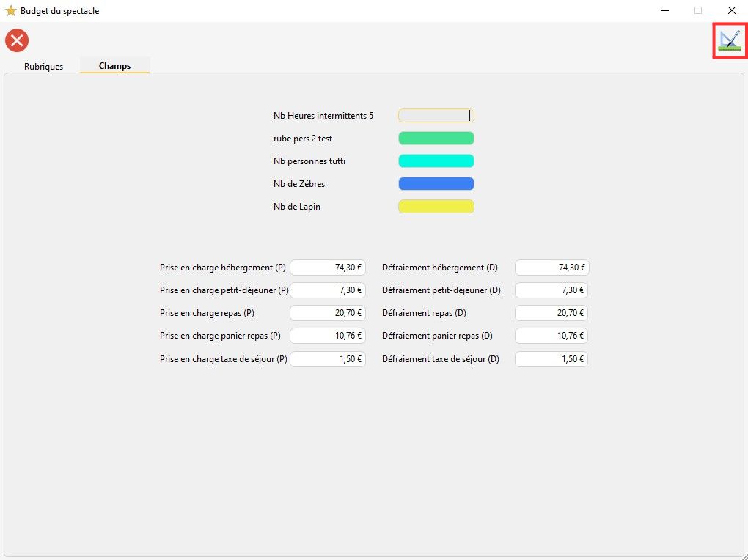Focus the Défraiement repas (D) field
This screenshot has height=560, width=748.
pyautogui.click(x=551, y=313)
